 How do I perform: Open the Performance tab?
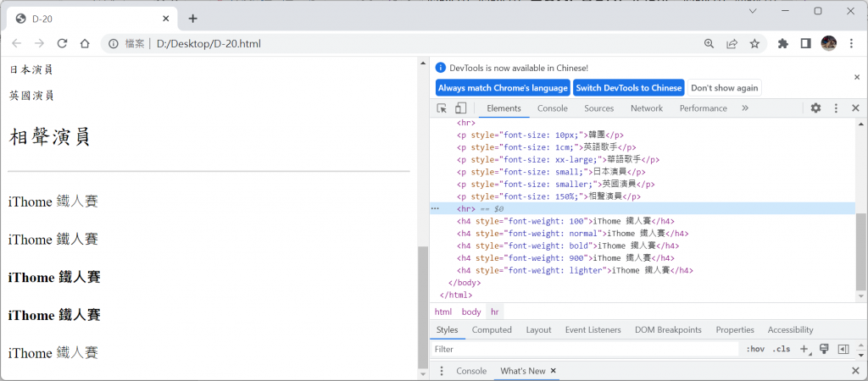703,108
